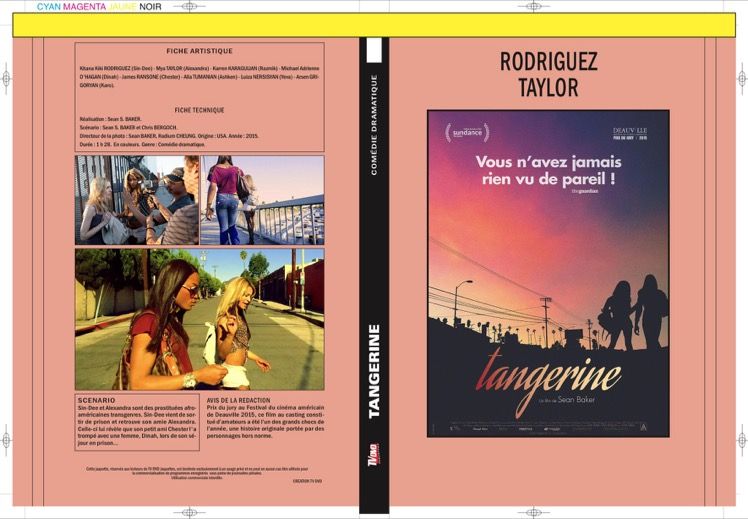Select the CYAN color label
This screenshot has width=748, height=519.
pos(49,7)
